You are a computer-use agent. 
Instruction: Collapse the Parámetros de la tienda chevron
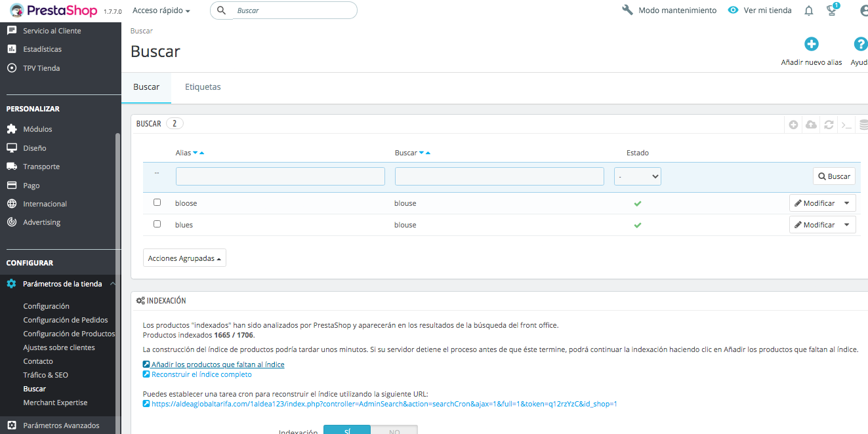(x=112, y=284)
